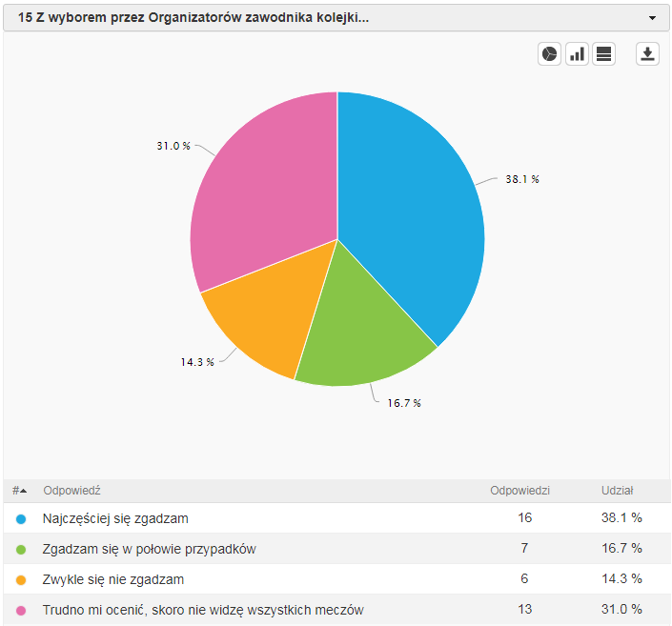This screenshot has height=626, width=672.
Task: Click the pink legend dot for 'Trudno mi ocenić'
Action: coord(21,611)
